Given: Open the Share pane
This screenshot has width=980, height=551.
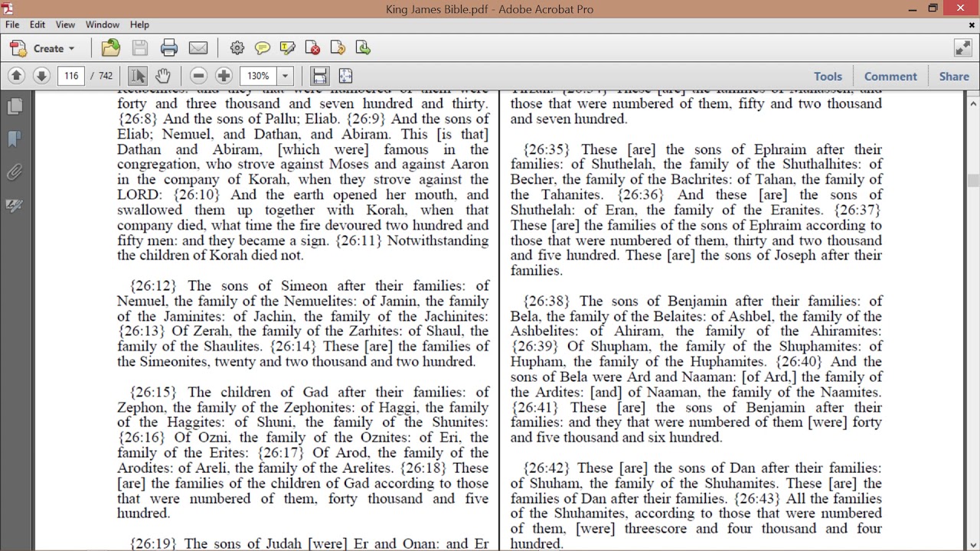Looking at the screenshot, I should 954,76.
